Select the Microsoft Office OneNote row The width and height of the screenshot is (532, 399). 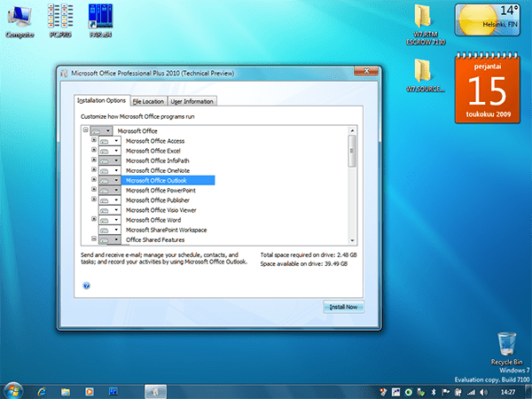tap(158, 170)
